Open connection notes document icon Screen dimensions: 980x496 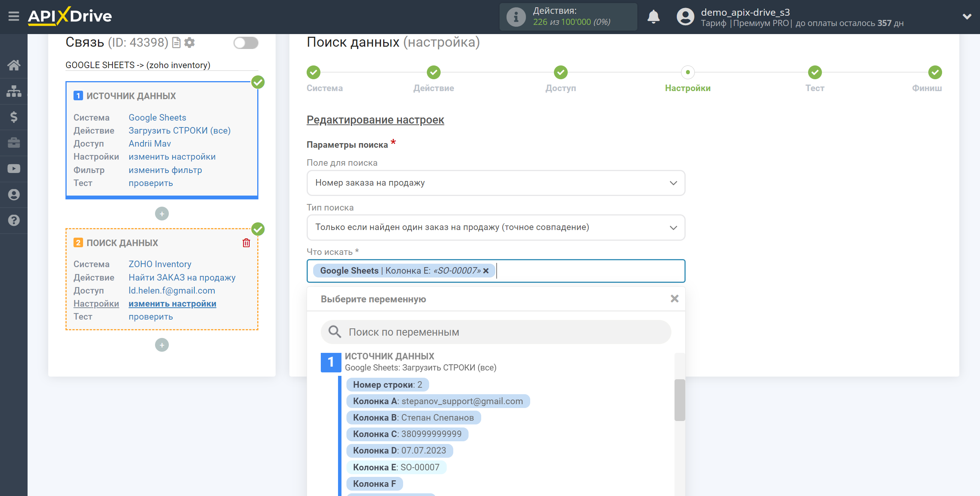(x=176, y=42)
